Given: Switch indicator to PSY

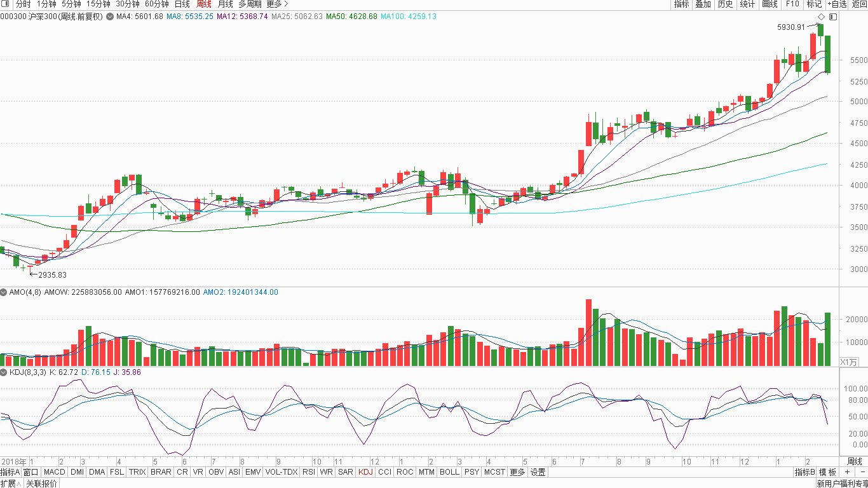Looking at the screenshot, I should click(471, 472).
